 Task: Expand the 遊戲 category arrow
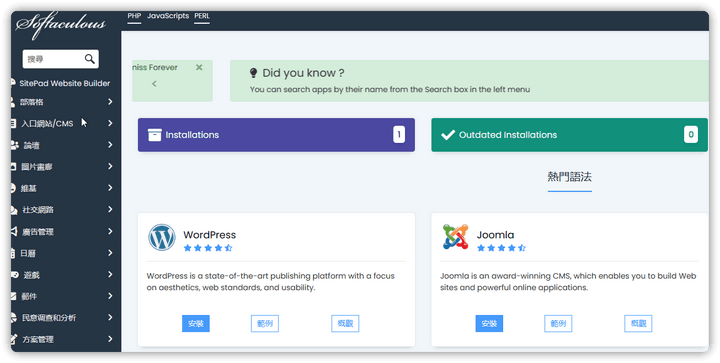tap(110, 274)
